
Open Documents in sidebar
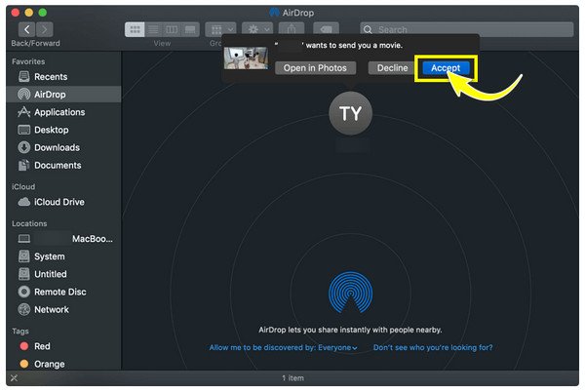(x=63, y=165)
